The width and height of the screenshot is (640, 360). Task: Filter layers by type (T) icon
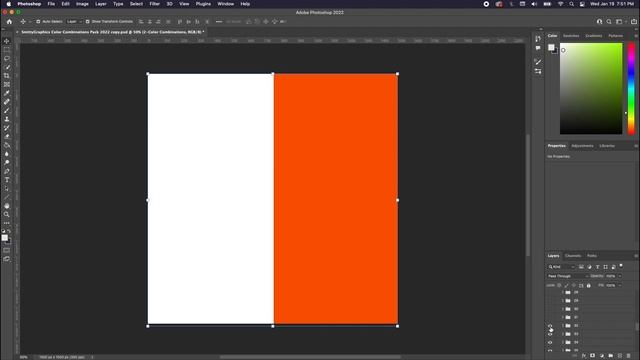coord(598,267)
